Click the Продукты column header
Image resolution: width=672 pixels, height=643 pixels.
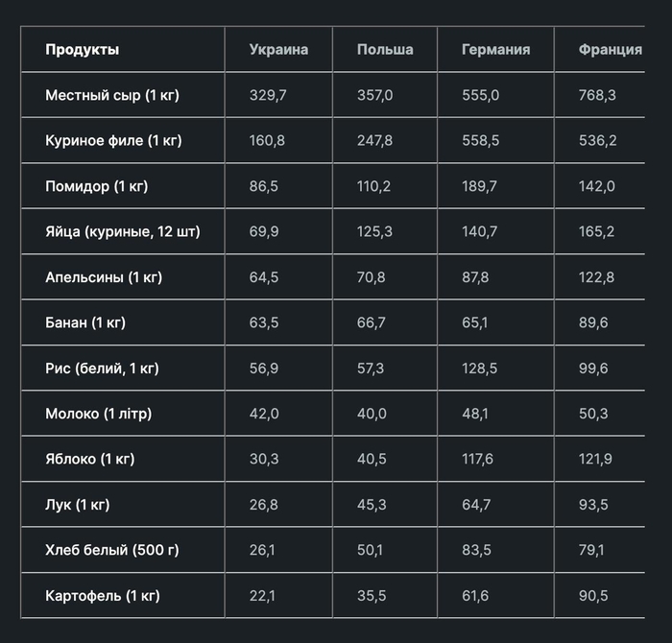tap(83, 50)
